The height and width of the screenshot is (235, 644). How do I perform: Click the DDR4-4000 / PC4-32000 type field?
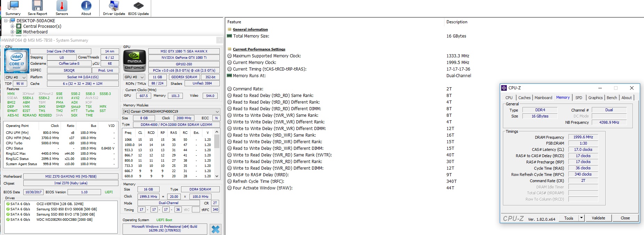click(176, 124)
